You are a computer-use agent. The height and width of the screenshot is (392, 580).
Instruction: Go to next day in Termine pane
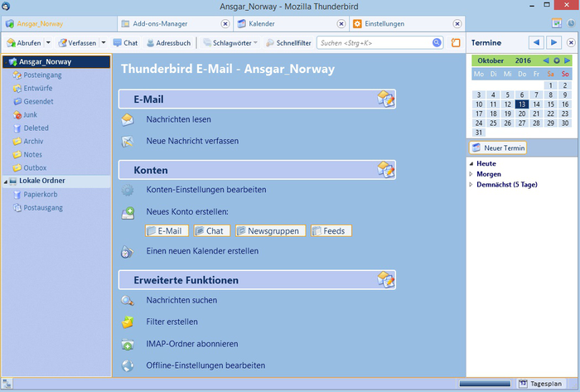[553, 42]
